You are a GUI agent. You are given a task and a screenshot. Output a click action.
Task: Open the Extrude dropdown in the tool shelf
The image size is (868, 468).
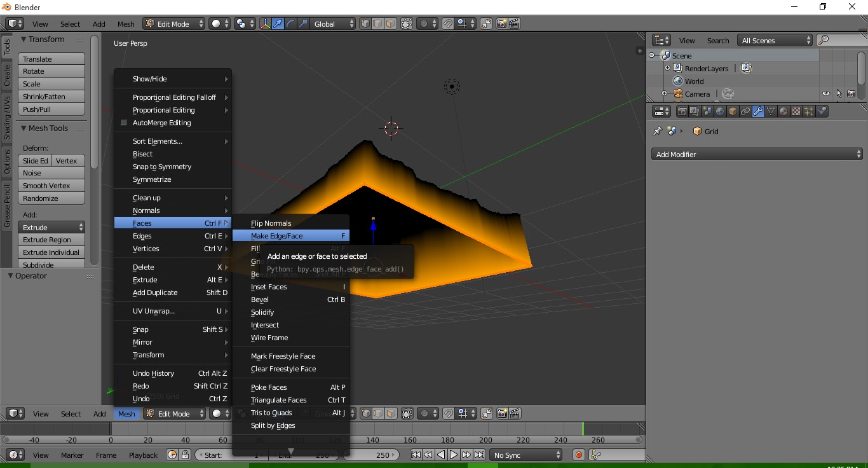pyautogui.click(x=52, y=227)
